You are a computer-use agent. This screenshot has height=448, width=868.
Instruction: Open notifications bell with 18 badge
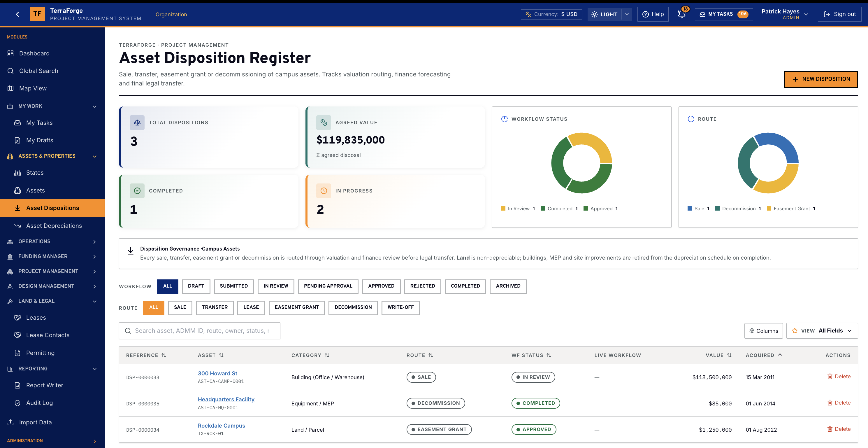click(682, 14)
